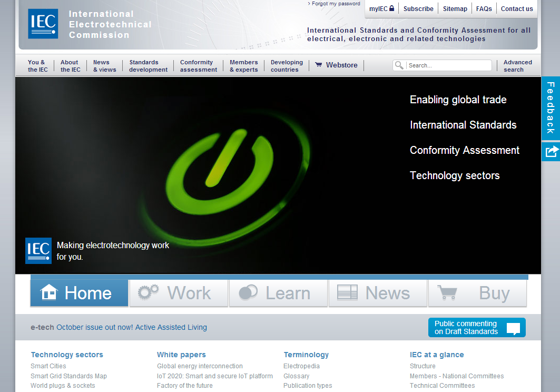The width and height of the screenshot is (560, 392).
Task: Select Enabling global trade in banner
Action: click(x=458, y=100)
